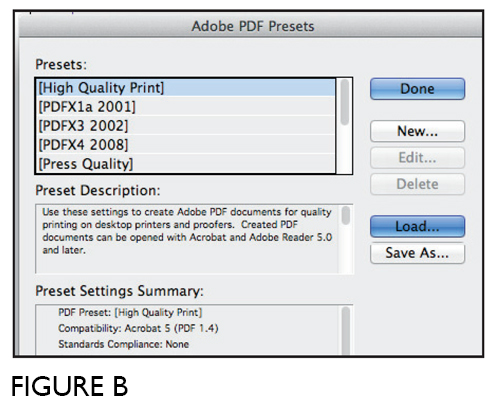Click the dimmed Delete button
The height and width of the screenshot is (407, 500).
click(x=417, y=184)
